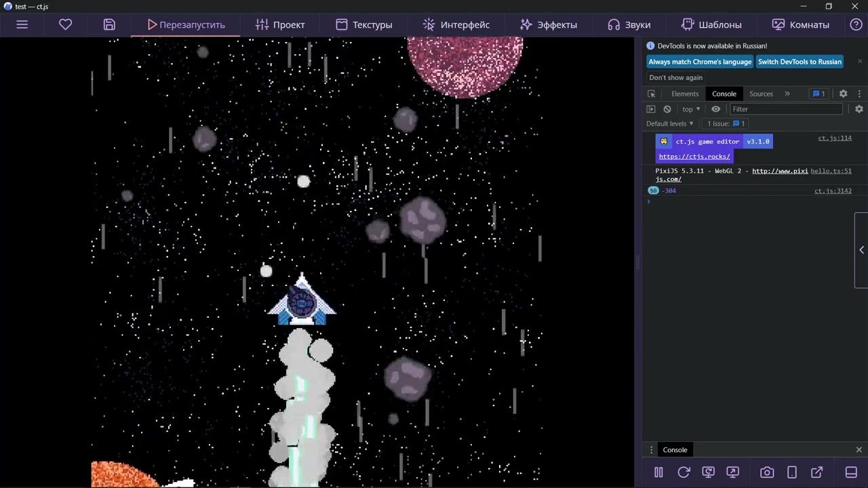Click the phone icon in the bottom toolbar
Viewport: 868px width, 488px height.
point(791,472)
